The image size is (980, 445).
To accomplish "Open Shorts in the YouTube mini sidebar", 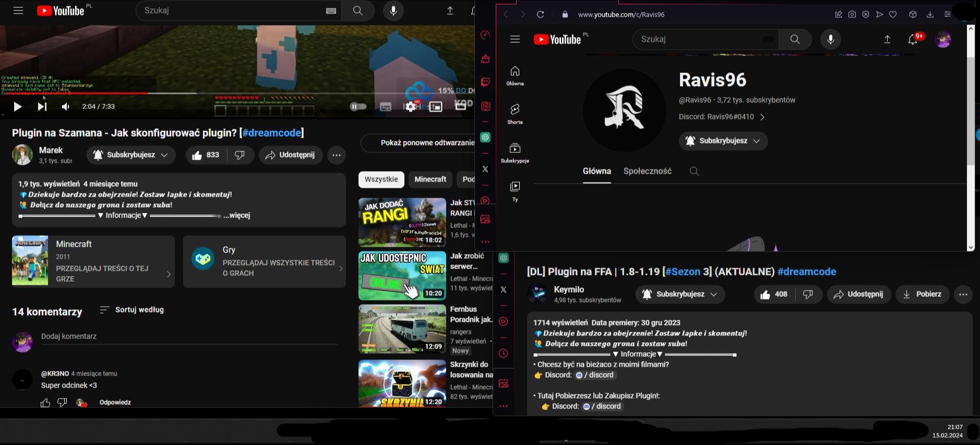I will (515, 114).
